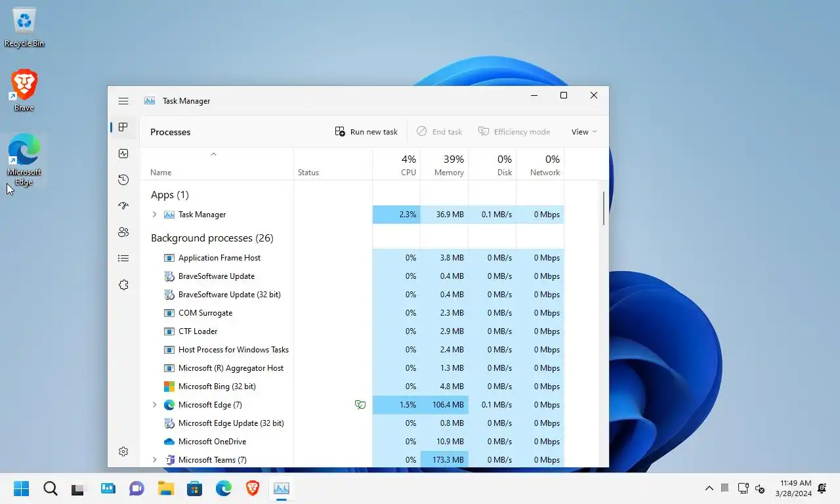This screenshot has height=504, width=840.
Task: Expand the Task Manager app row
Action: (155, 215)
